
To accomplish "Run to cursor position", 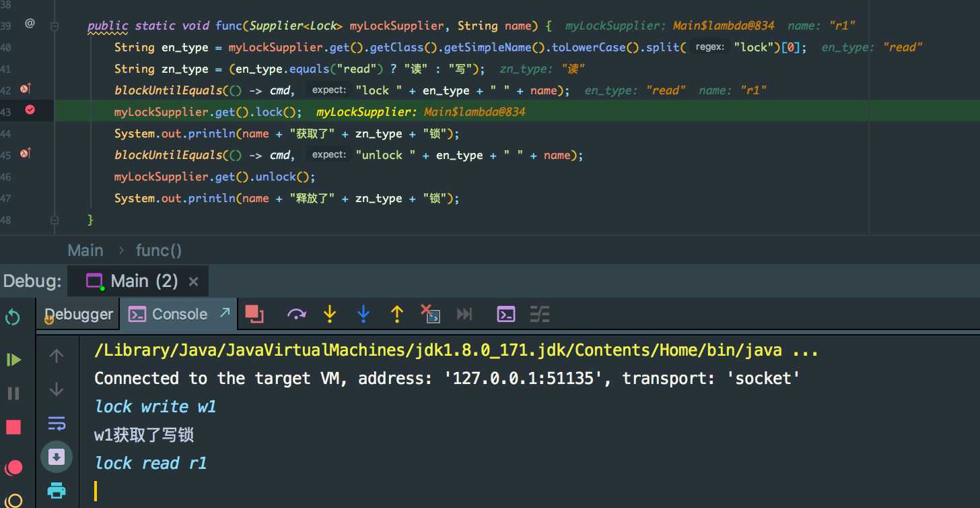I will [x=464, y=314].
